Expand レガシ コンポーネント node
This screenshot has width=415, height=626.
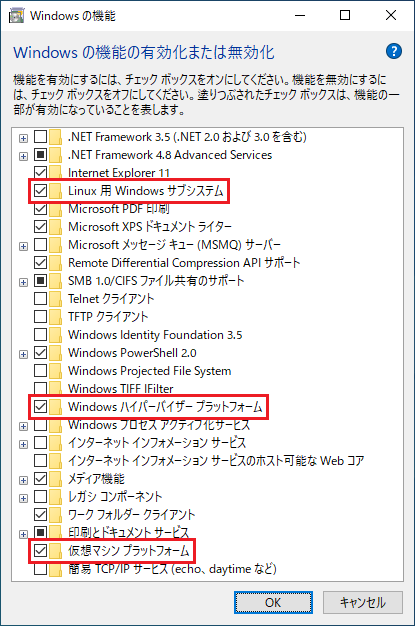tap(24, 498)
